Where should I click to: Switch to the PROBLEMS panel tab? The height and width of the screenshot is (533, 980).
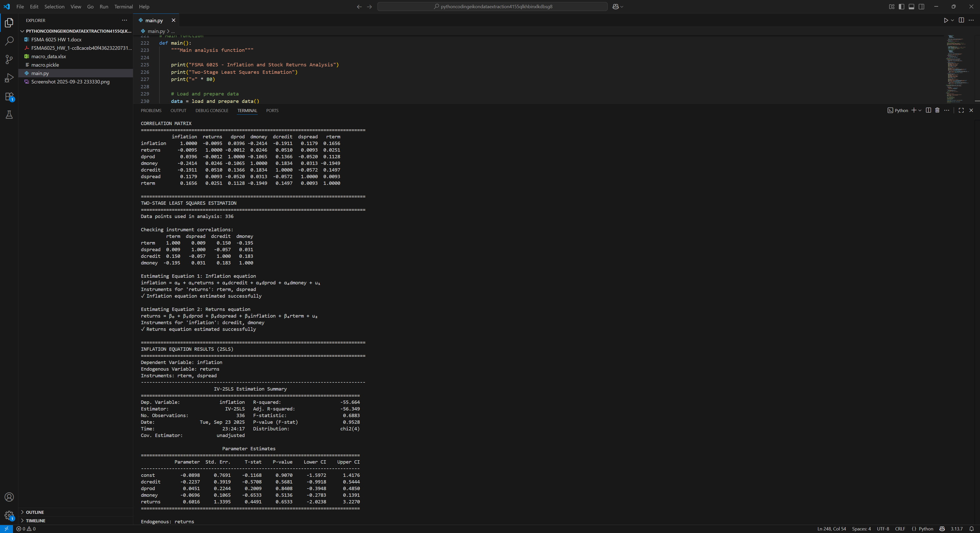pyautogui.click(x=151, y=111)
